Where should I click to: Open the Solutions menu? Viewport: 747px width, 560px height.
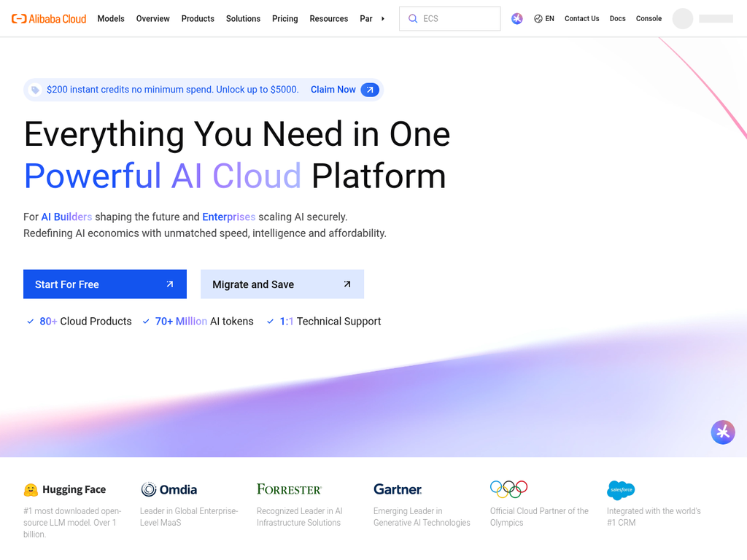pos(243,18)
